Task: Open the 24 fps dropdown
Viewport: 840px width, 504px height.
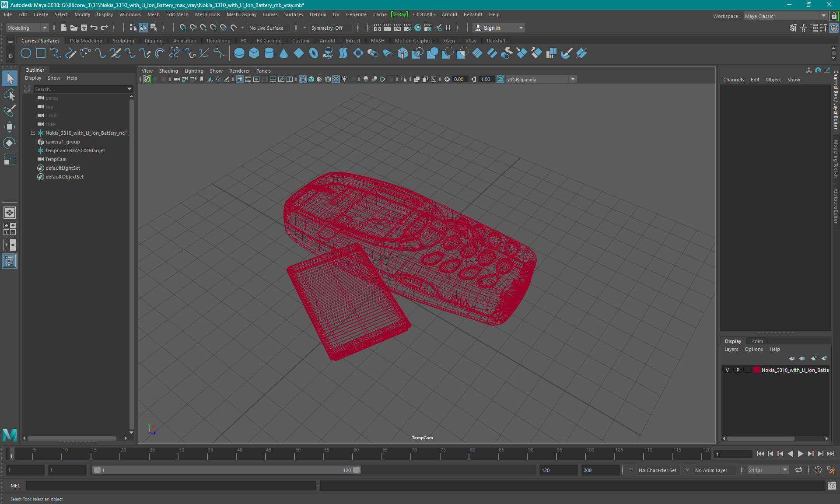Action: click(x=768, y=470)
